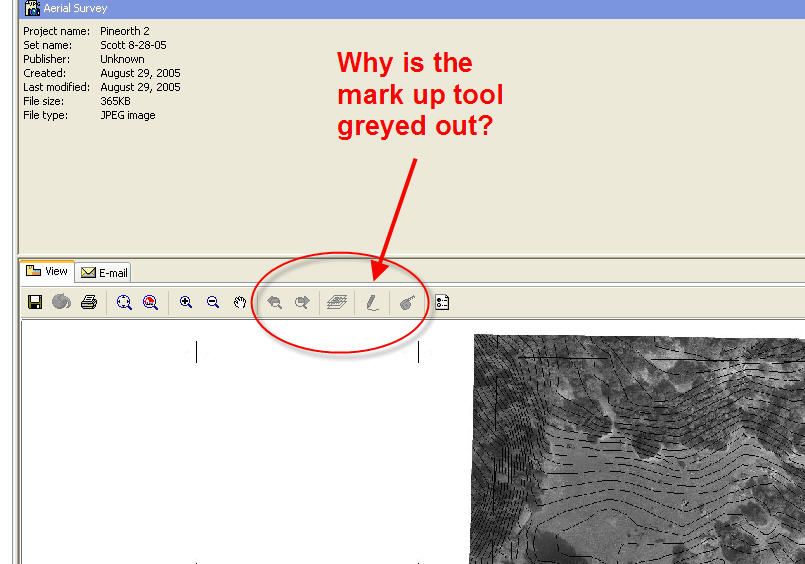805x564 pixels.
Task: Click the Zoom Out magnifier
Action: pos(213,302)
